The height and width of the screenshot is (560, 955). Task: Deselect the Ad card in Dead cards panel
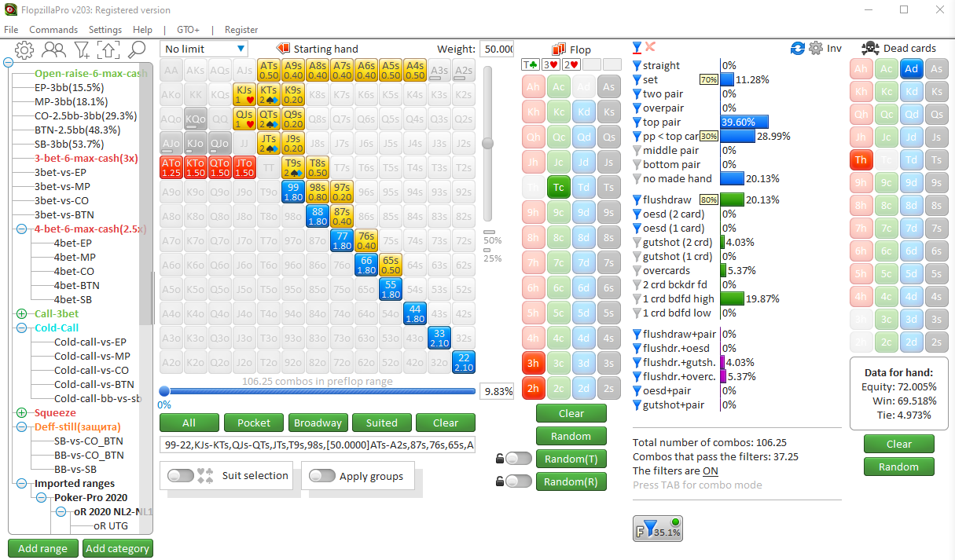(911, 69)
